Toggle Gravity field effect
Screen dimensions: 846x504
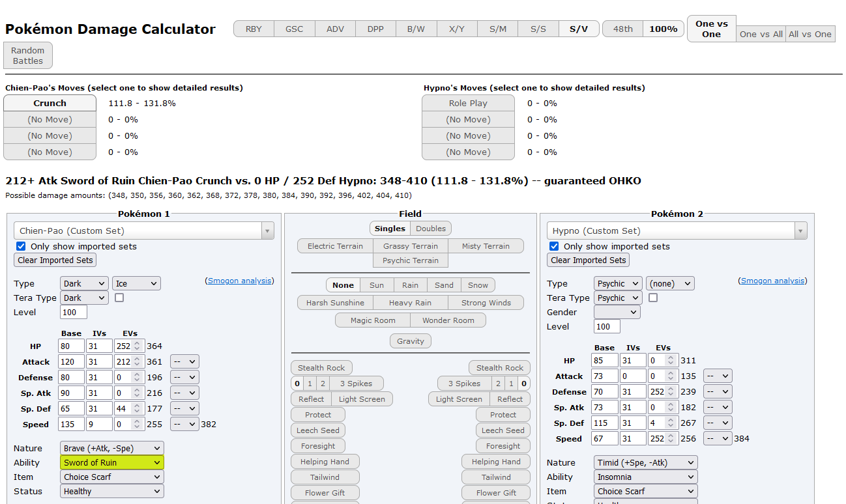[x=411, y=341]
